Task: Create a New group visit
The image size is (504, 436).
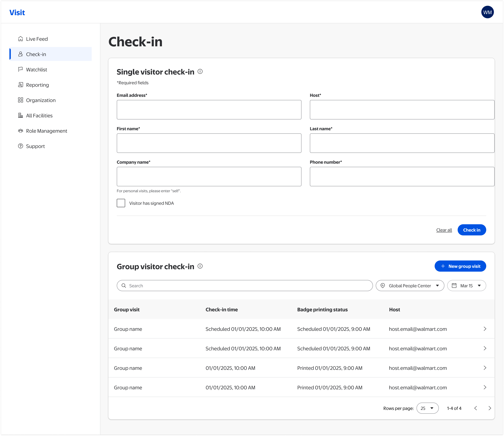Action: click(x=460, y=266)
